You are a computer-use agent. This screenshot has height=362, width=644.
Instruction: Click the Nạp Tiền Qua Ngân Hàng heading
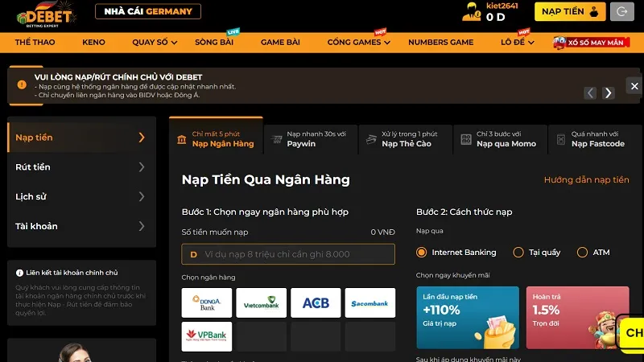(x=266, y=179)
